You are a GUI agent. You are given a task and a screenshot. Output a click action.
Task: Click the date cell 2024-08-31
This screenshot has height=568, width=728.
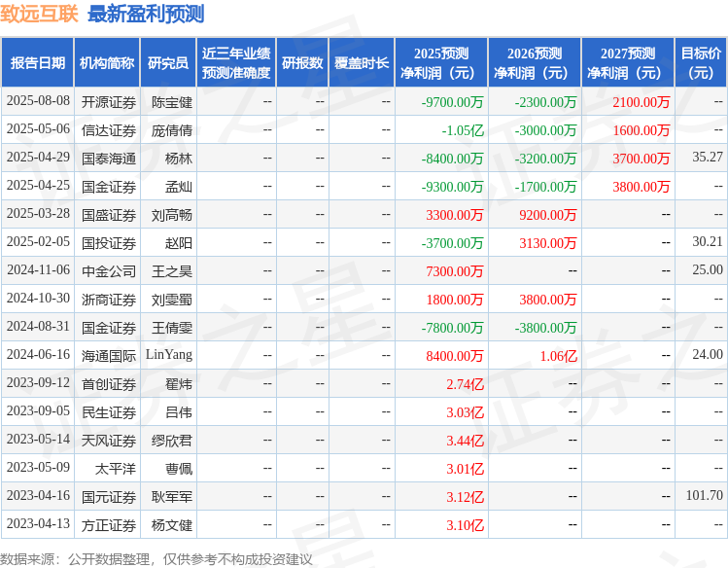point(38,327)
